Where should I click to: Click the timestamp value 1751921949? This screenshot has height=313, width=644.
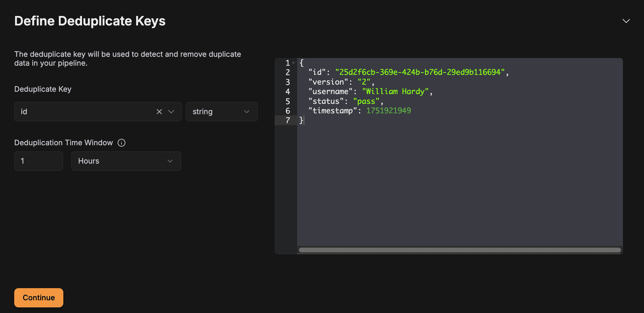tap(389, 111)
